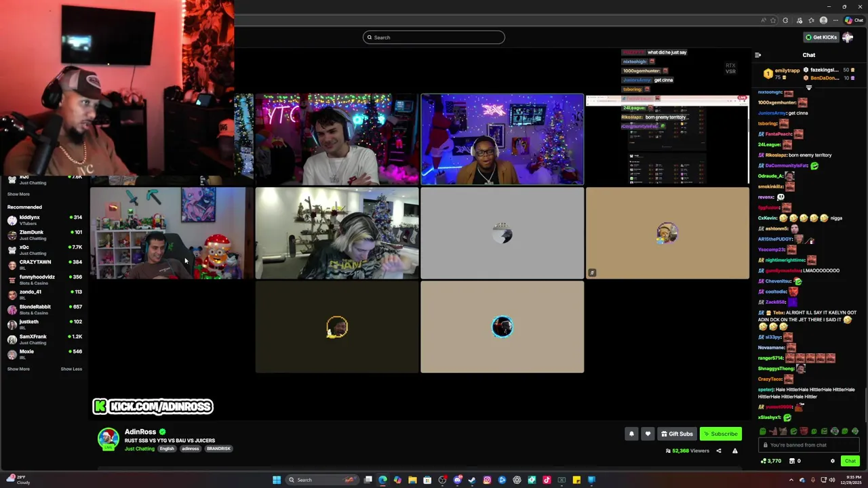Show hidden system tray icons
This screenshot has width=868, height=488.
[791, 480]
